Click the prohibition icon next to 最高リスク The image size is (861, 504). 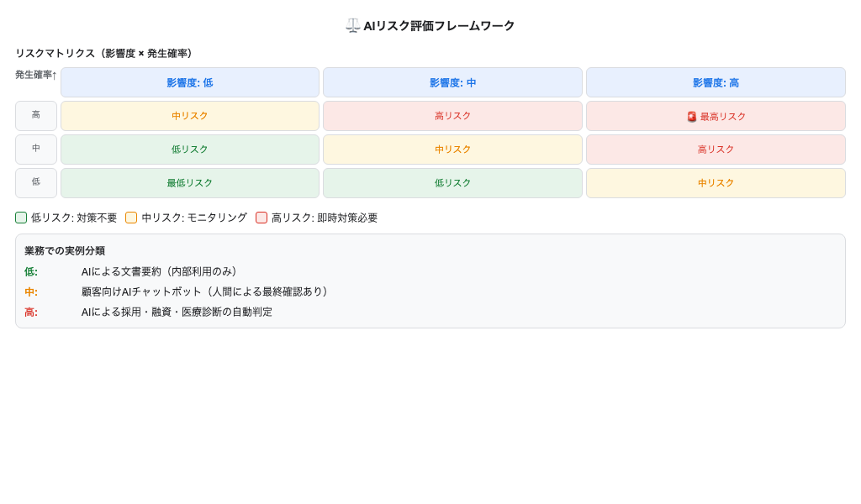click(x=692, y=116)
